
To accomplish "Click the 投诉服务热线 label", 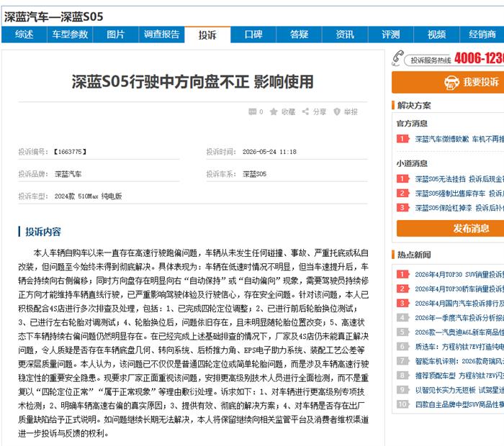I will (431, 60).
